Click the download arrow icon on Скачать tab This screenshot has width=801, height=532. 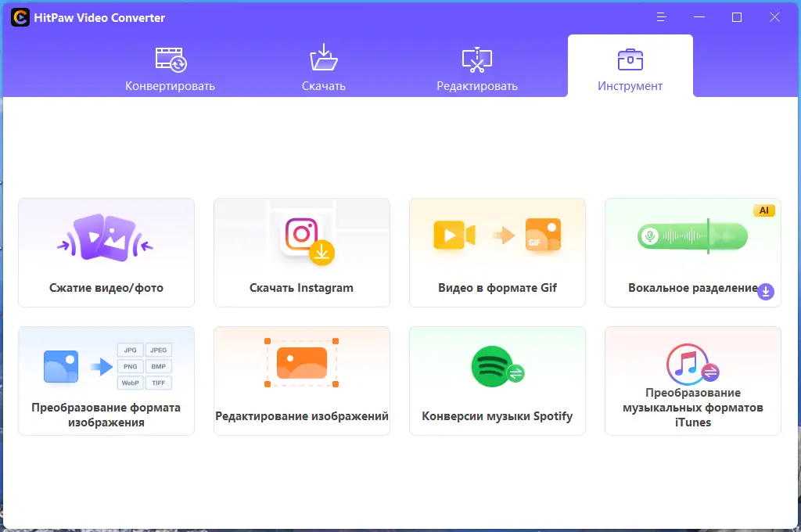324,57
